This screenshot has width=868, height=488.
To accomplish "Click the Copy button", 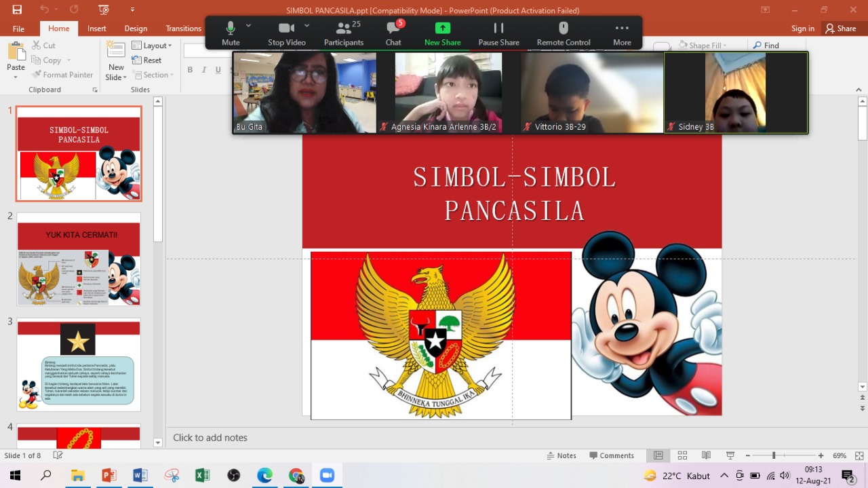I will [46, 60].
